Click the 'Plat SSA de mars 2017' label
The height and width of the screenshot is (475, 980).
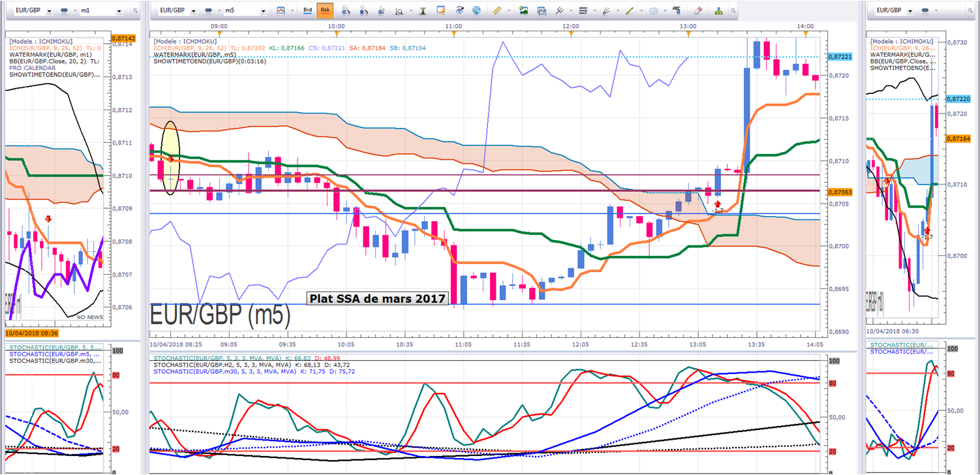(378, 298)
